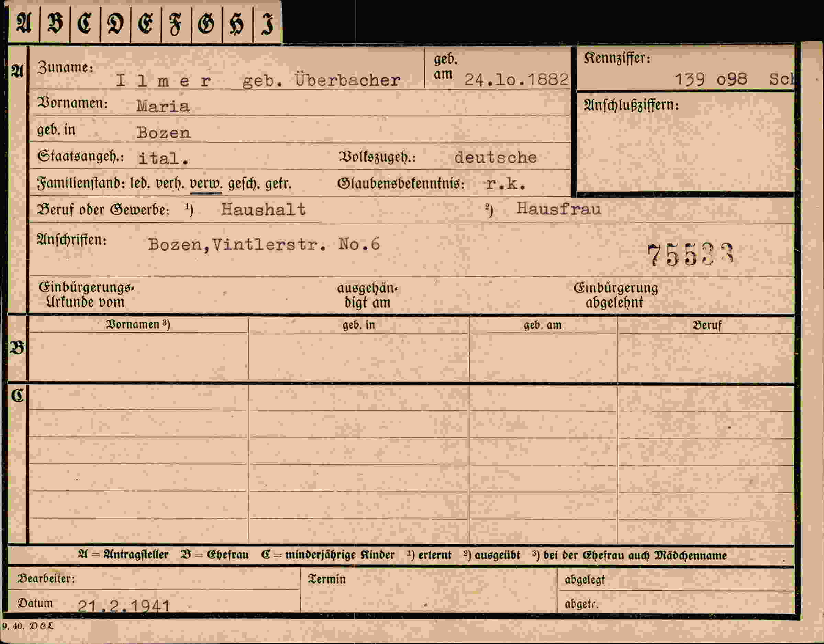Screen dimensions: 824x644
Task: Click 'geb. in' column header in section B
Action: click(359, 325)
